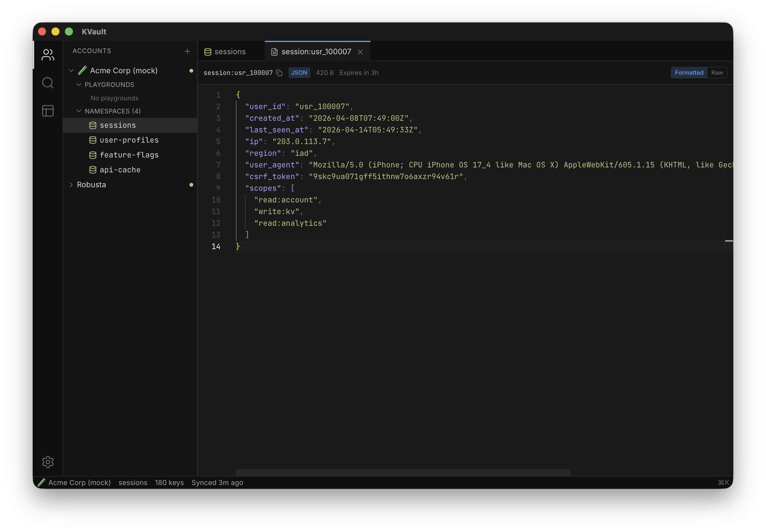Image resolution: width=766 pixels, height=532 pixels.
Task: Click the database icon on the sessions tab
Action: point(208,52)
